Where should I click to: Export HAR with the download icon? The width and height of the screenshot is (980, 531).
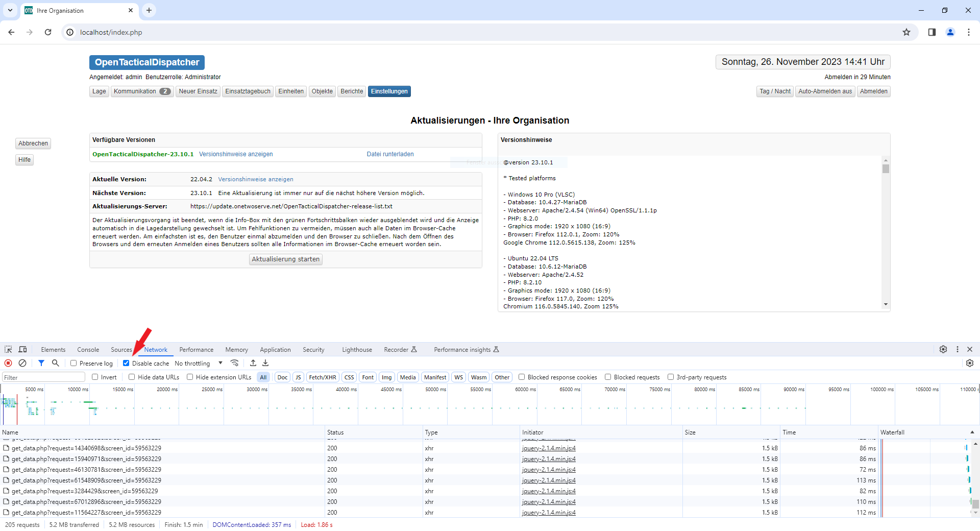265,363
